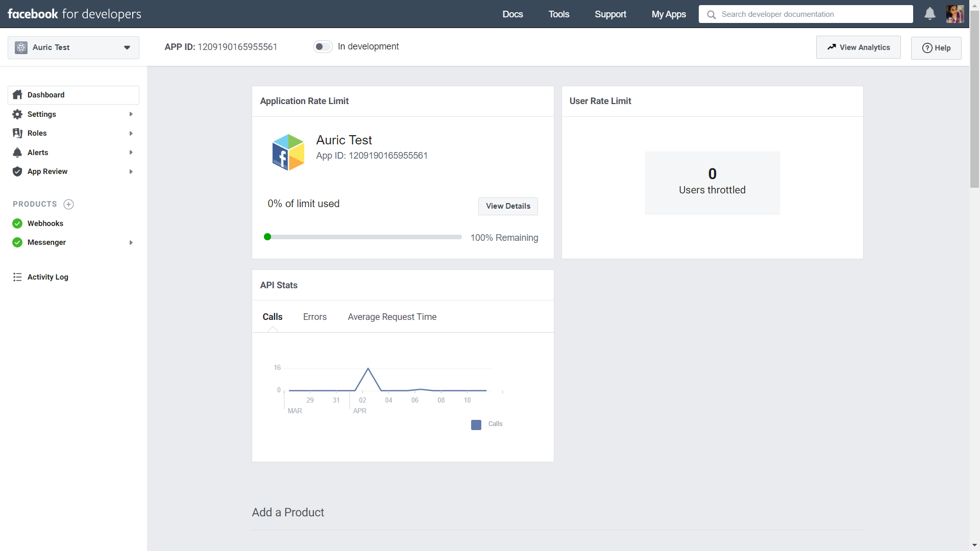Click the User Rate Limit heading
This screenshot has height=551, width=980.
point(600,101)
